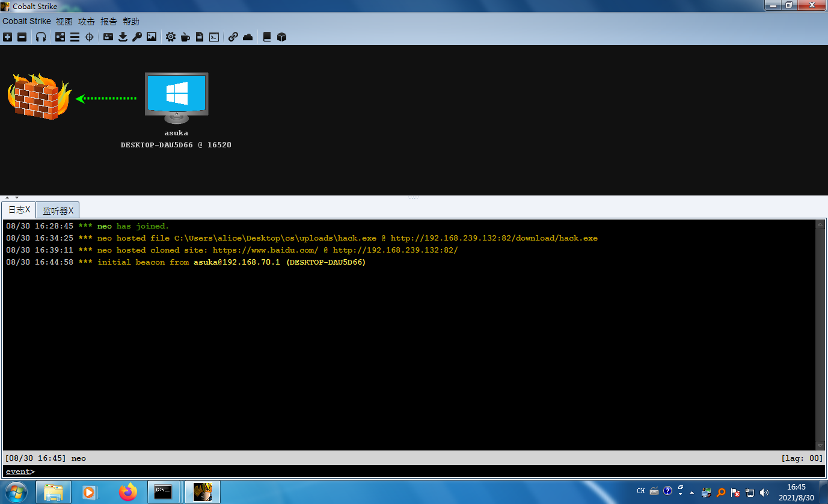
Task: Switch to Session Table view icon
Action: pyautogui.click(x=75, y=37)
